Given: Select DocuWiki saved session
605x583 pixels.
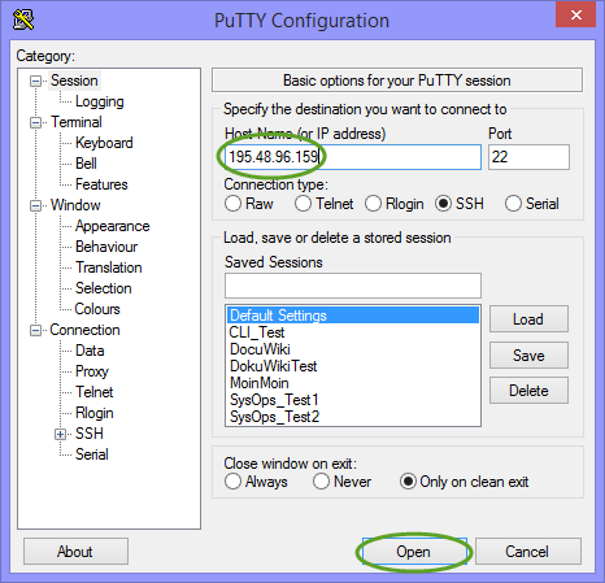Looking at the screenshot, I should point(353,349).
